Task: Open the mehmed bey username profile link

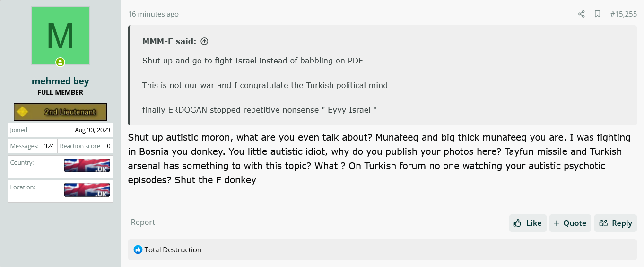Action: pos(60,81)
